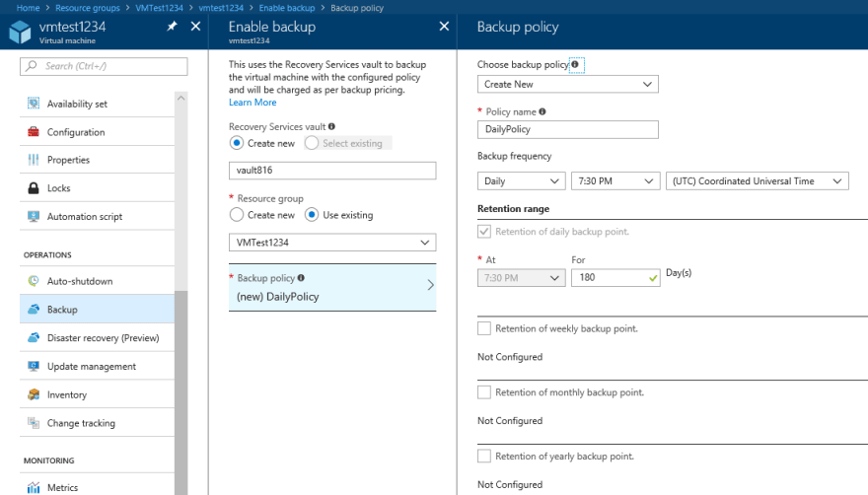Click info icon next to Recovery Services vault

coord(331,126)
